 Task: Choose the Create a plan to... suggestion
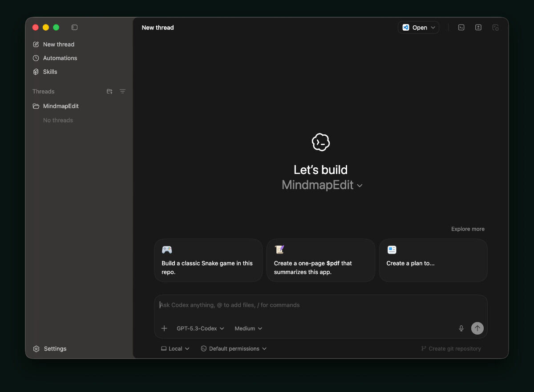coord(433,260)
